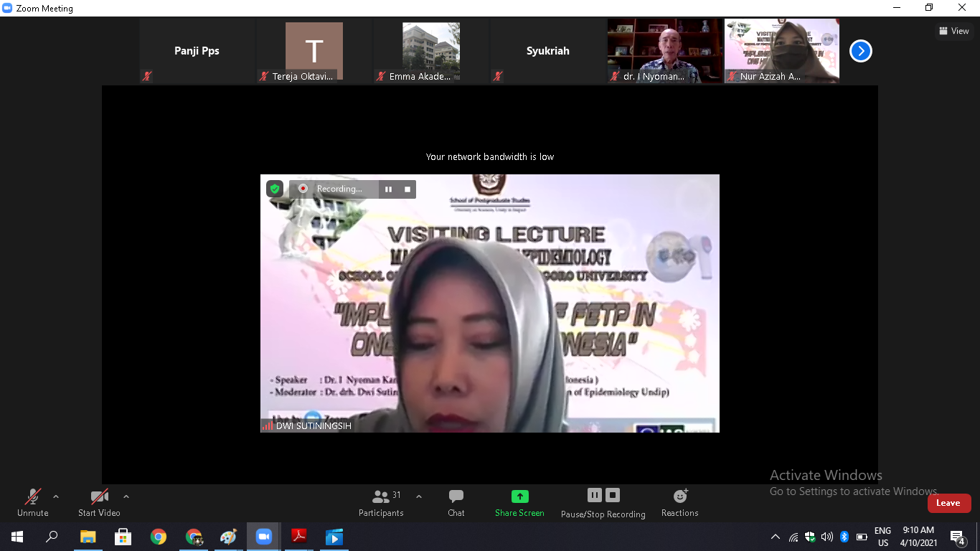The width and height of the screenshot is (980, 551).
Task: Click Activate Windows watermark settings text
Action: (854, 491)
